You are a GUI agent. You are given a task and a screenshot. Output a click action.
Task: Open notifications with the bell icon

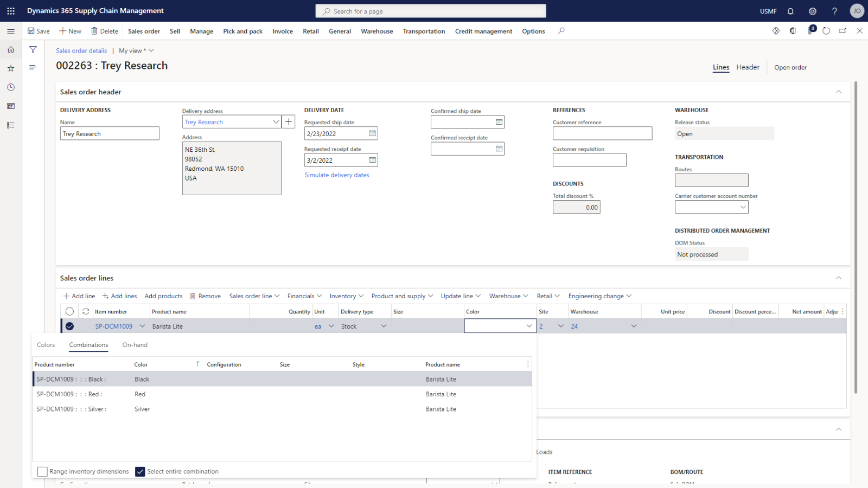(x=790, y=11)
